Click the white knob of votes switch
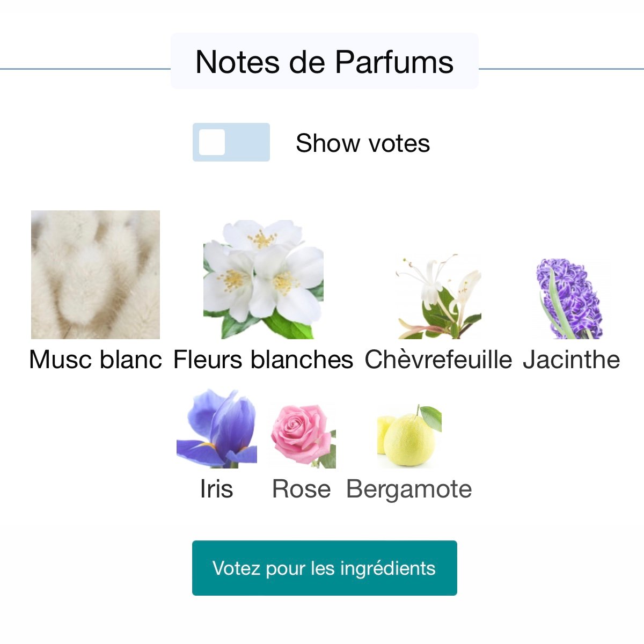Viewport: 644px width, 644px height. click(212, 142)
